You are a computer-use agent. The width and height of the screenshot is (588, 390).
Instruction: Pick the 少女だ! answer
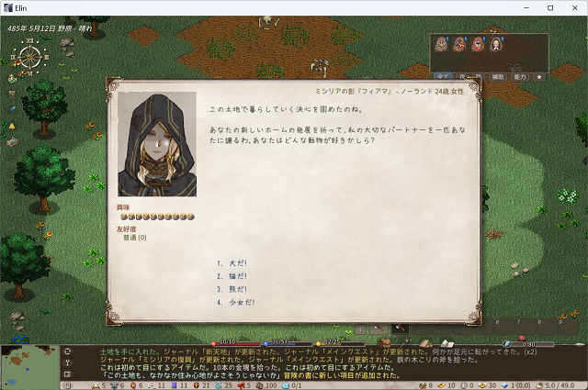coord(242,302)
